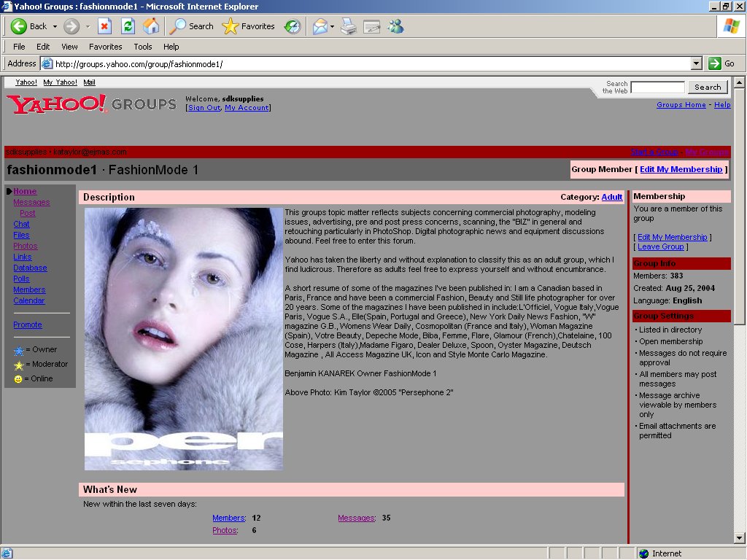Open the Favorites menu in the menu bar

click(x=105, y=47)
